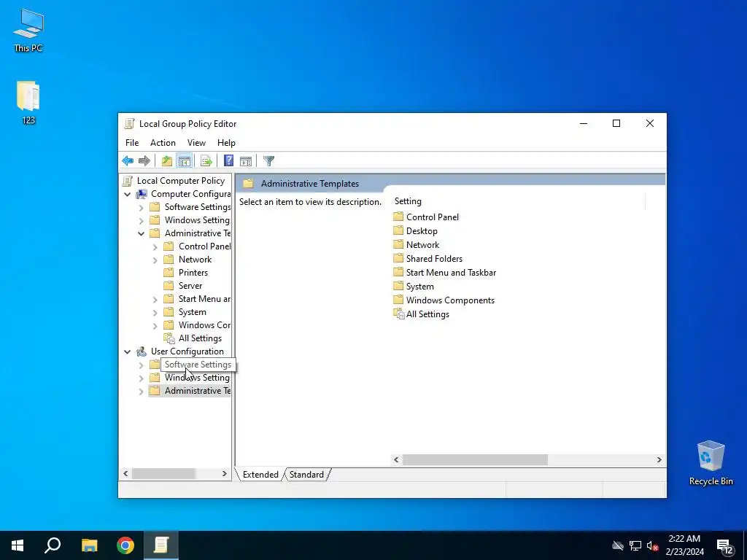Expand Windows Settings under Computer Configuration

[141, 220]
